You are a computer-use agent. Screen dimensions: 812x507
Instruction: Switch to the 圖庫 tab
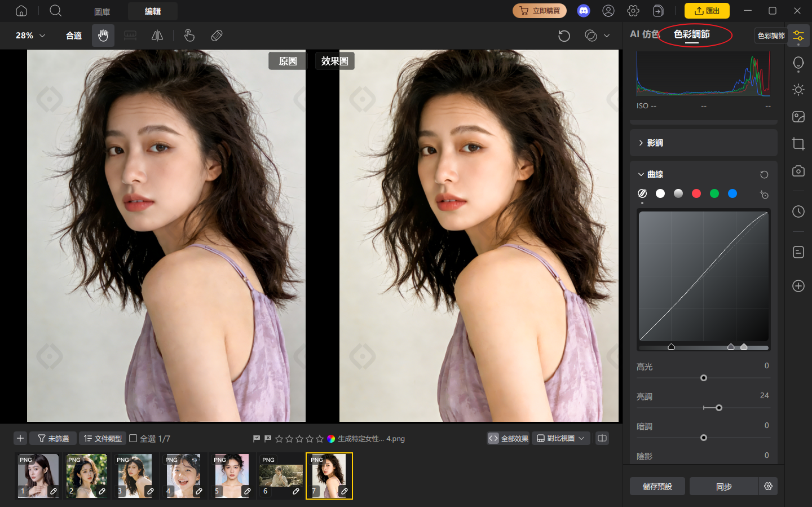(102, 11)
